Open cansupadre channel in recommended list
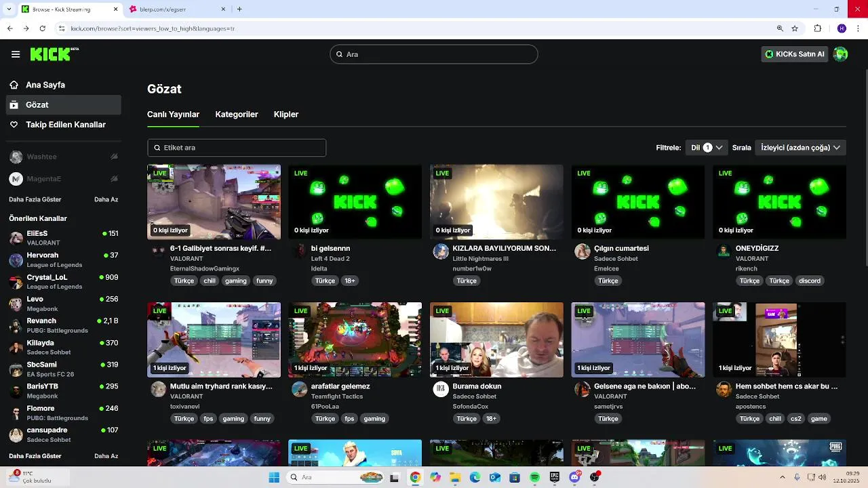 coord(64,434)
